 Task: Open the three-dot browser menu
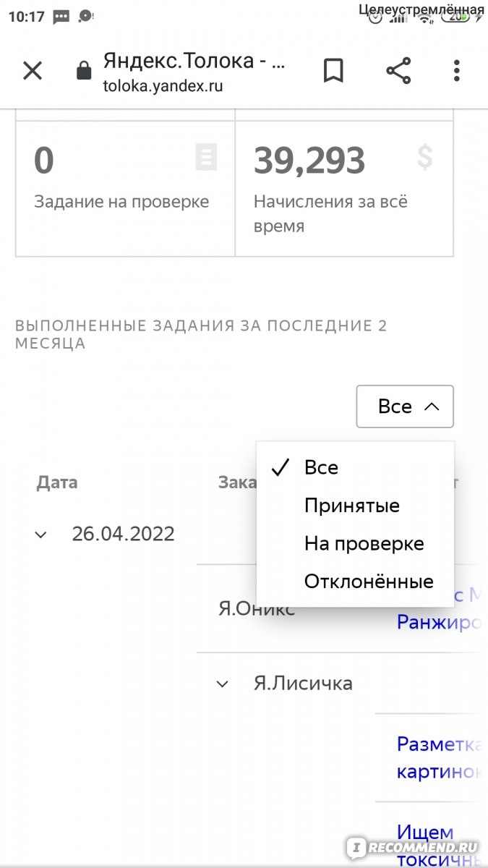(x=456, y=71)
